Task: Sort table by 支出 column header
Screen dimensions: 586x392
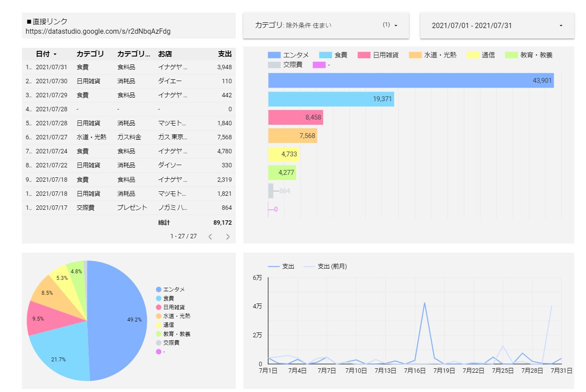Action: [x=224, y=54]
